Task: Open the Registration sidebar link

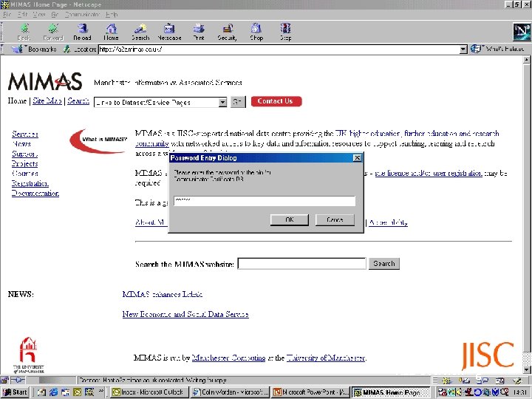Action: point(30,183)
